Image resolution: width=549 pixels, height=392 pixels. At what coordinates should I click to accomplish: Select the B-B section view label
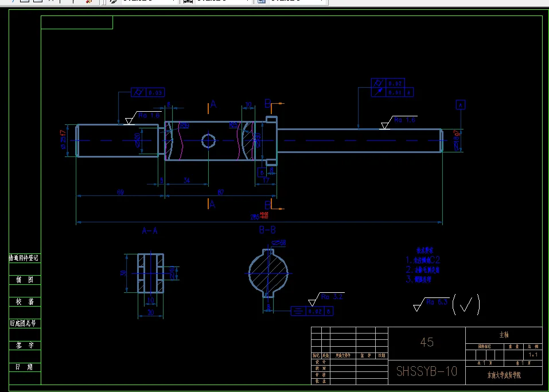pos(267,230)
